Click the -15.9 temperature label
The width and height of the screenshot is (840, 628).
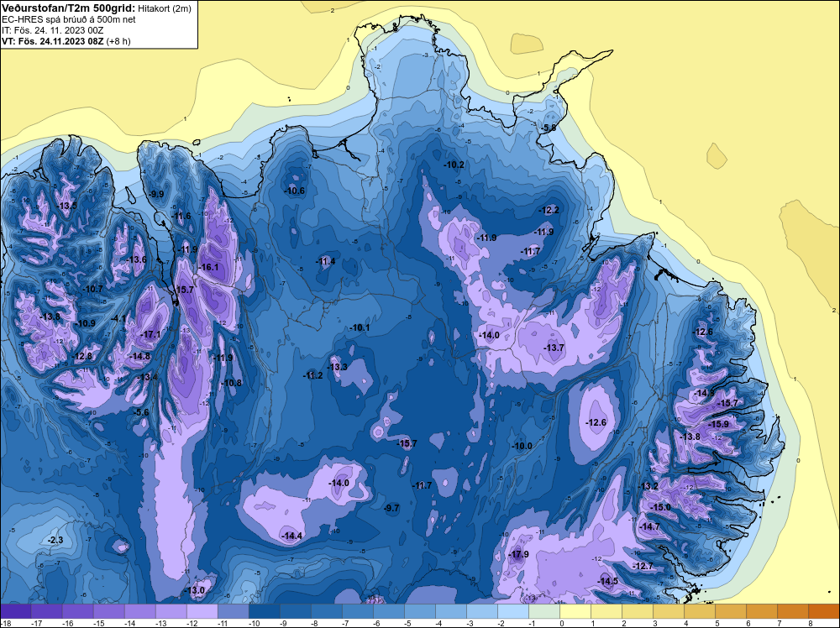pos(719,424)
